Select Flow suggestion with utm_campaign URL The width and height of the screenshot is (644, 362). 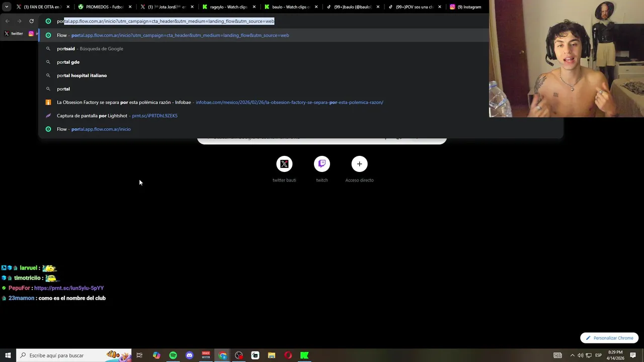coord(264,35)
